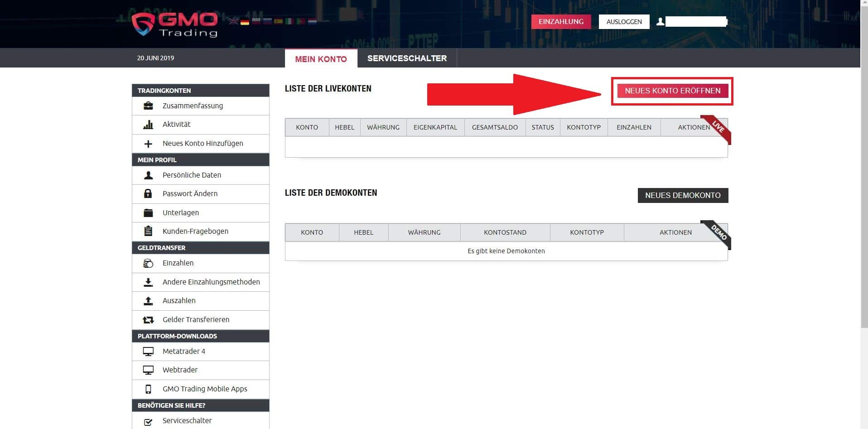Click the red Einzahlung button

pos(561,22)
